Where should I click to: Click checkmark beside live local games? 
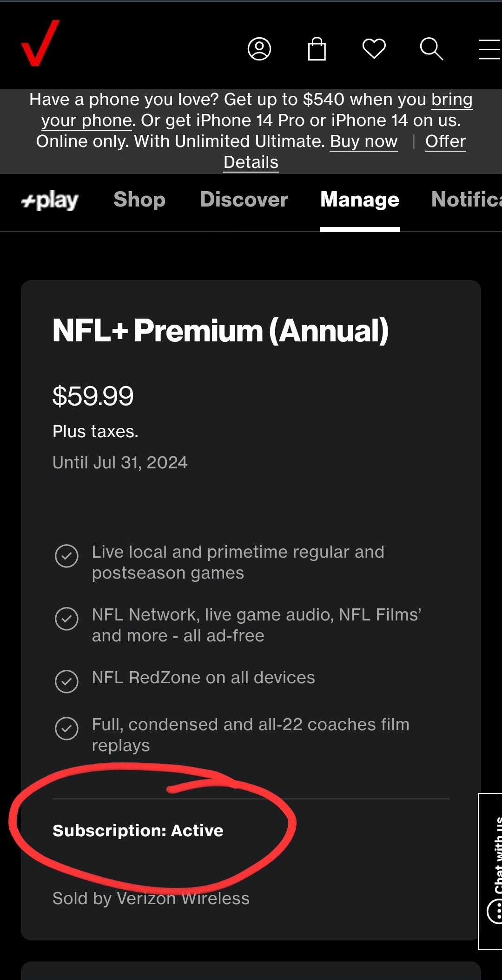point(66,556)
